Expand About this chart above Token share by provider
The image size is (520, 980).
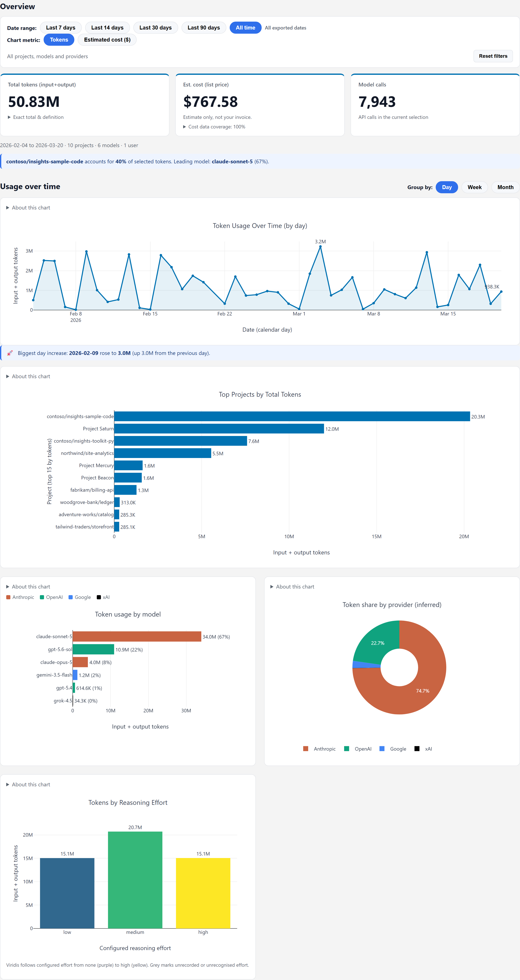pos(292,587)
